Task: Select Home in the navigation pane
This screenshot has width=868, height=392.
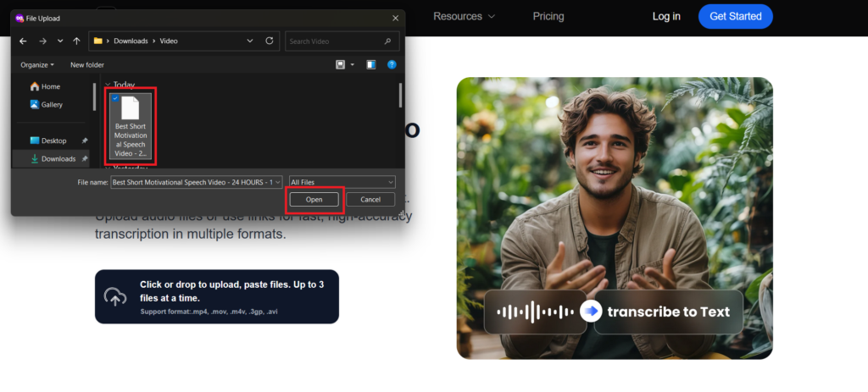Action: 50,86
